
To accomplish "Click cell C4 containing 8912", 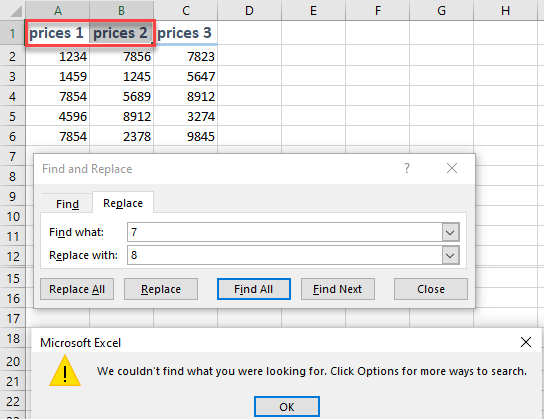I will [186, 96].
